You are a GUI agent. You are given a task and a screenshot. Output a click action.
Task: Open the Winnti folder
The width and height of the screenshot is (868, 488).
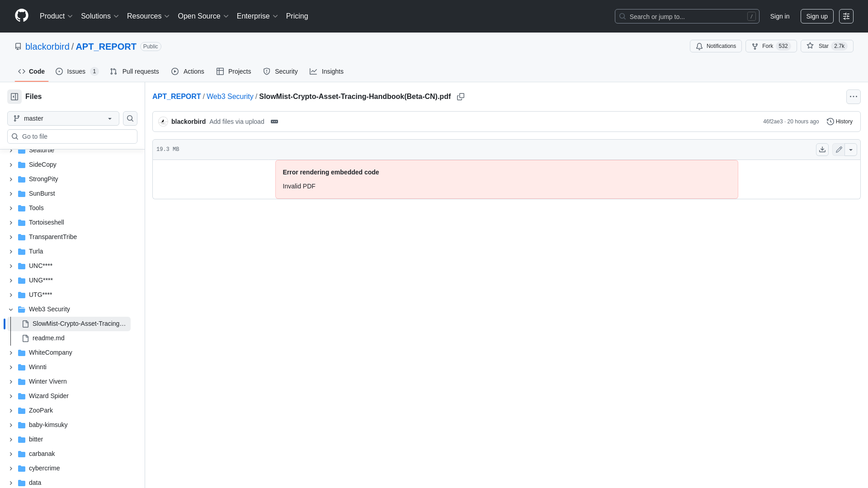38,367
